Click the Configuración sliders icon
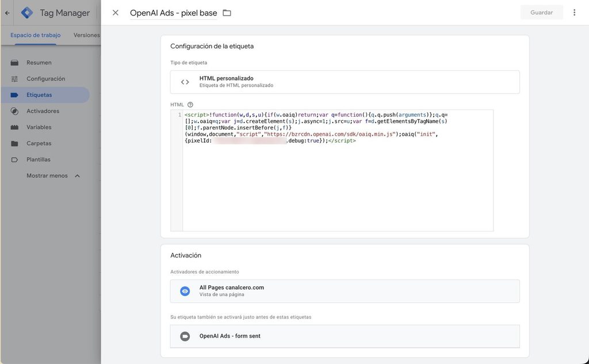 click(x=14, y=79)
